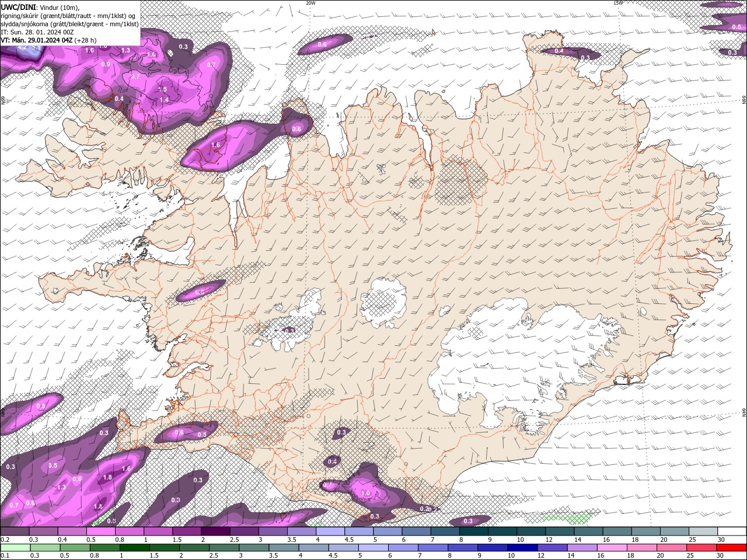Click the 64N latitude label at right edge
The image size is (747, 560).
pos(744,412)
